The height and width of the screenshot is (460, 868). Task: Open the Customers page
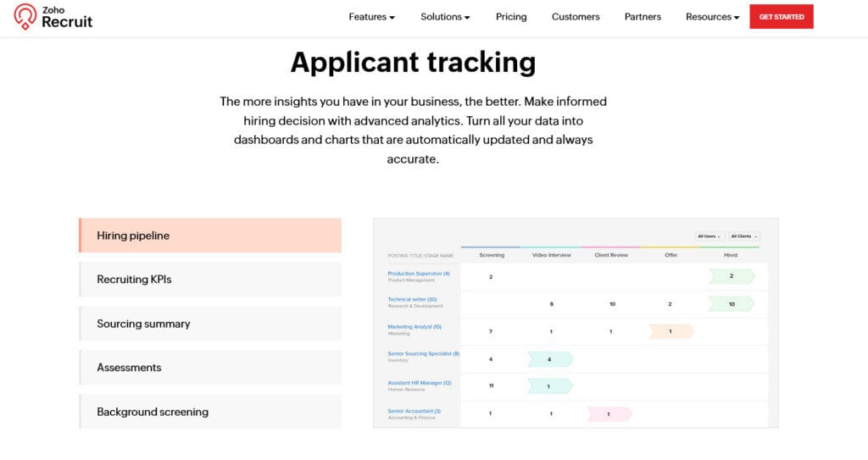576,17
